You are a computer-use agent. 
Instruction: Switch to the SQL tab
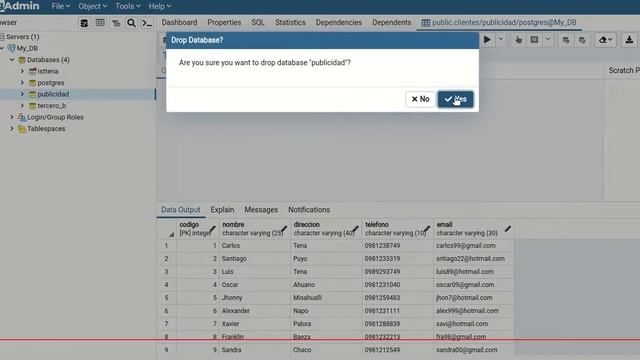(258, 22)
